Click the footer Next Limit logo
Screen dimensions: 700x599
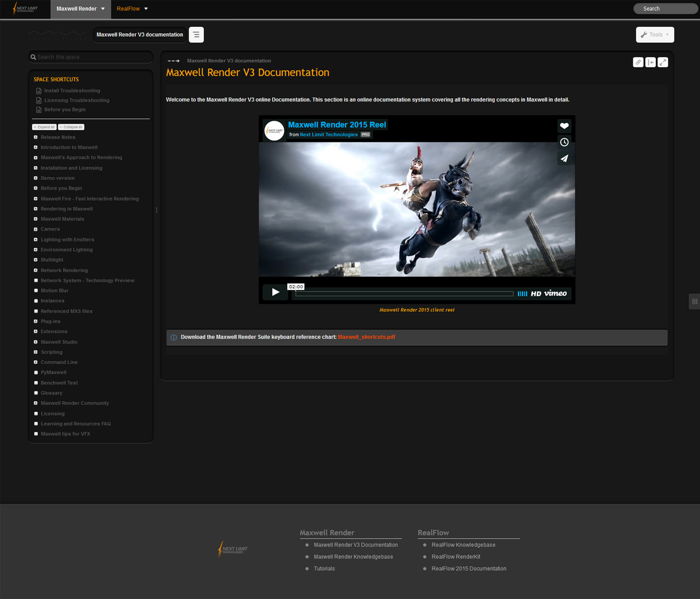pos(233,549)
